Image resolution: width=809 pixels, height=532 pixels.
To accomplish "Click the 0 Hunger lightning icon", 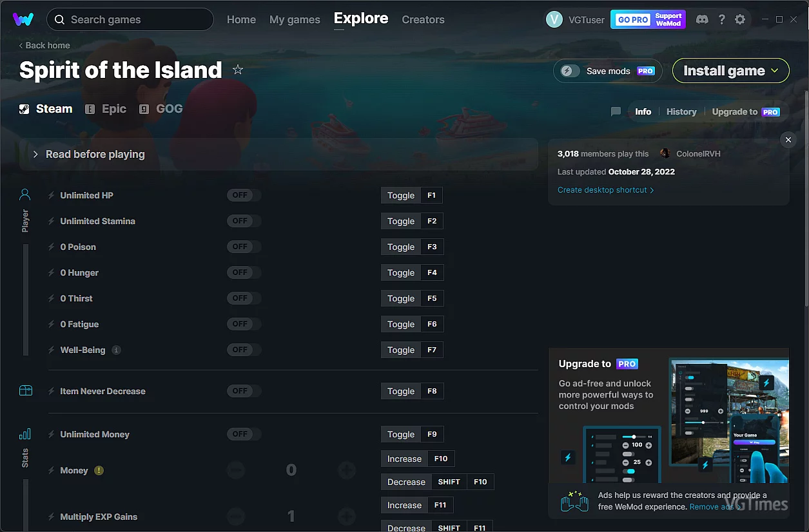I will tap(52, 272).
